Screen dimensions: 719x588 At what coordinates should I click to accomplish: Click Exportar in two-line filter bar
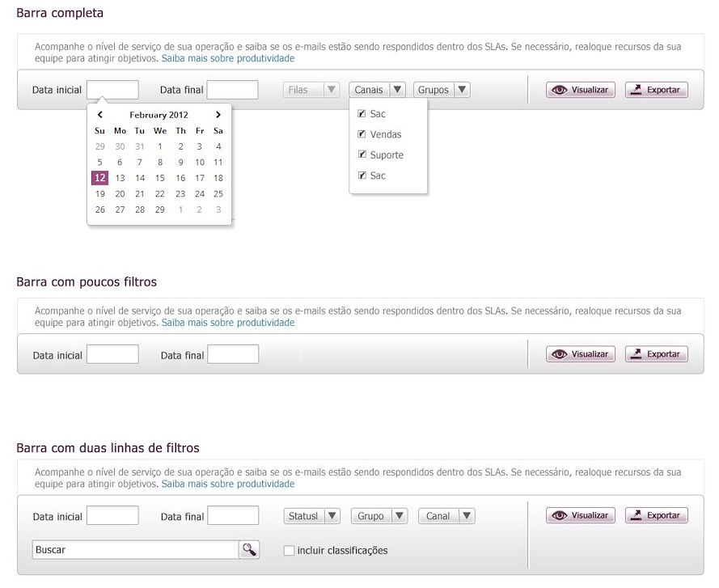[657, 515]
